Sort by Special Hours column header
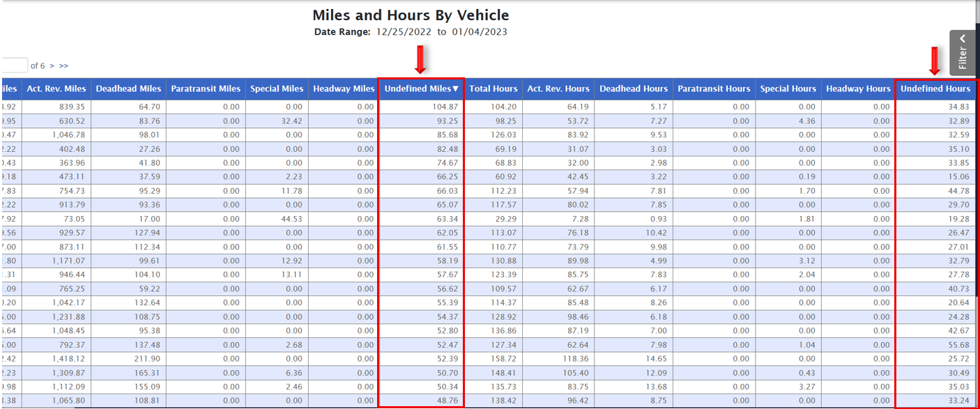 click(788, 88)
